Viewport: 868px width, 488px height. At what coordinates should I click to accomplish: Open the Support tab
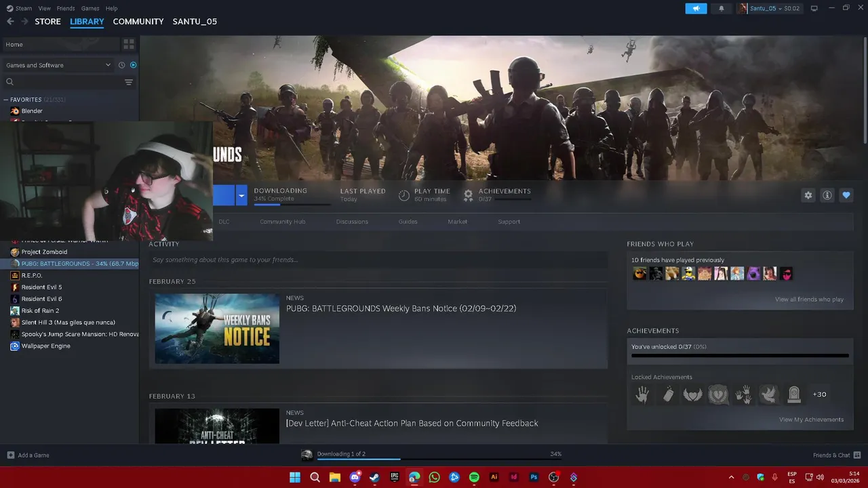(509, 222)
